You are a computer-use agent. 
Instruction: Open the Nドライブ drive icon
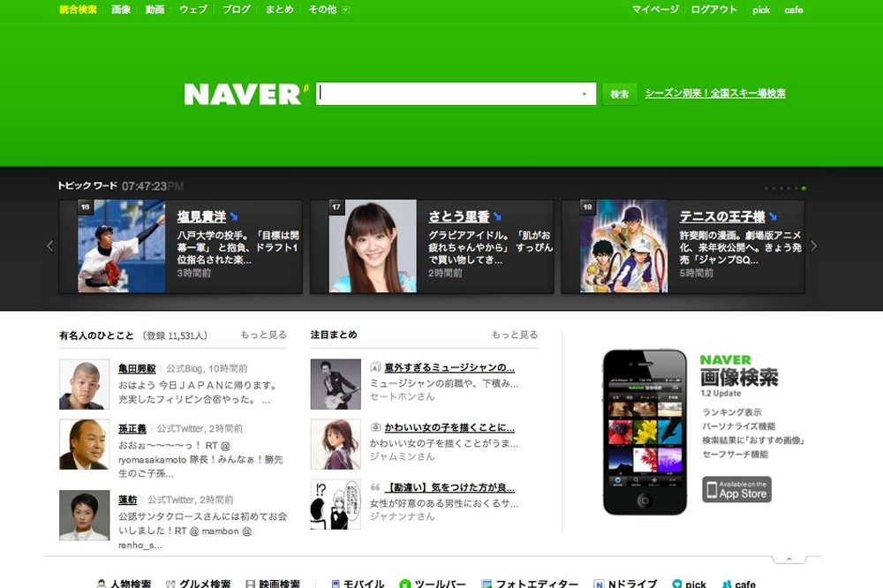point(600,584)
